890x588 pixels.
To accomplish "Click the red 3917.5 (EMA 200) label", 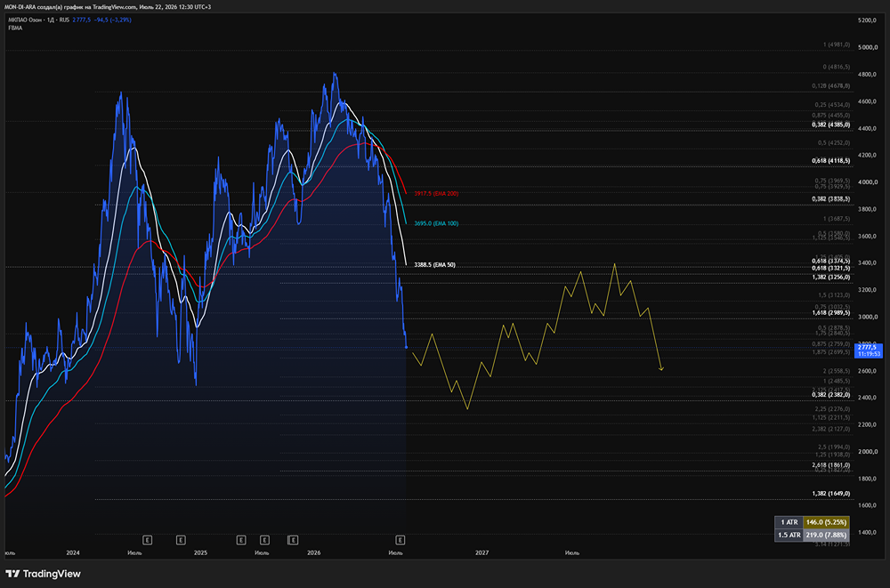I will tap(436, 194).
